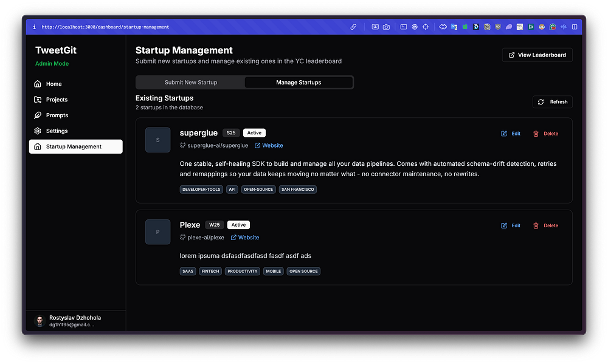The image size is (608, 364).
Task: Click the Settings gear icon in sidebar
Action: click(x=38, y=131)
